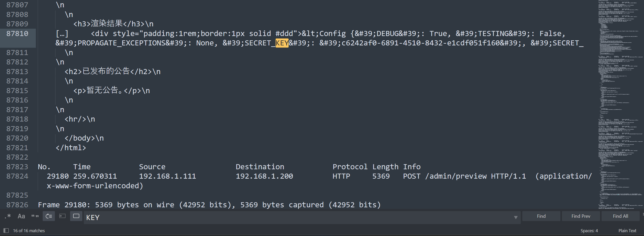Toggle wrap search option
The width and height of the screenshot is (644, 236).
pyautogui.click(x=49, y=216)
